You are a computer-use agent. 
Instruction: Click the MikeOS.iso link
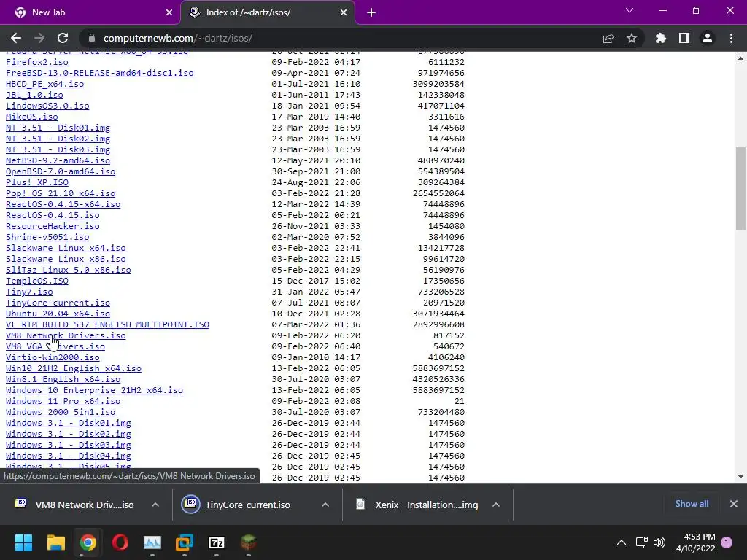pos(32,117)
